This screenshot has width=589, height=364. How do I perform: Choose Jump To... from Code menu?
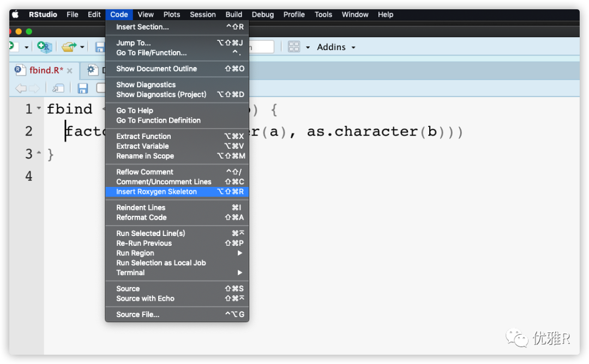pyautogui.click(x=177, y=43)
